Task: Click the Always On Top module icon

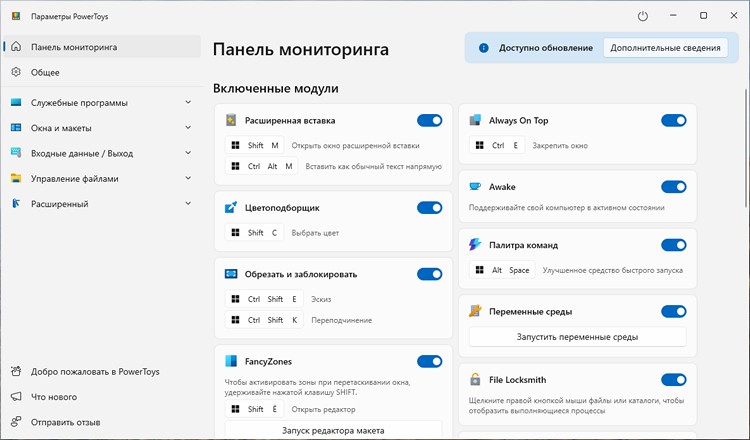Action: tap(475, 120)
